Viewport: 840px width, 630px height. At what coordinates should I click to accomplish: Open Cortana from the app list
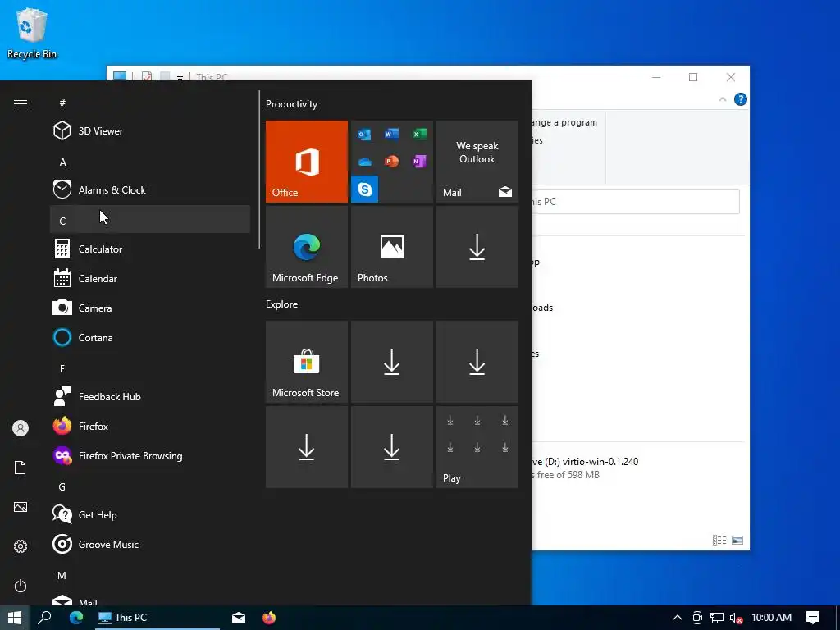point(150,337)
